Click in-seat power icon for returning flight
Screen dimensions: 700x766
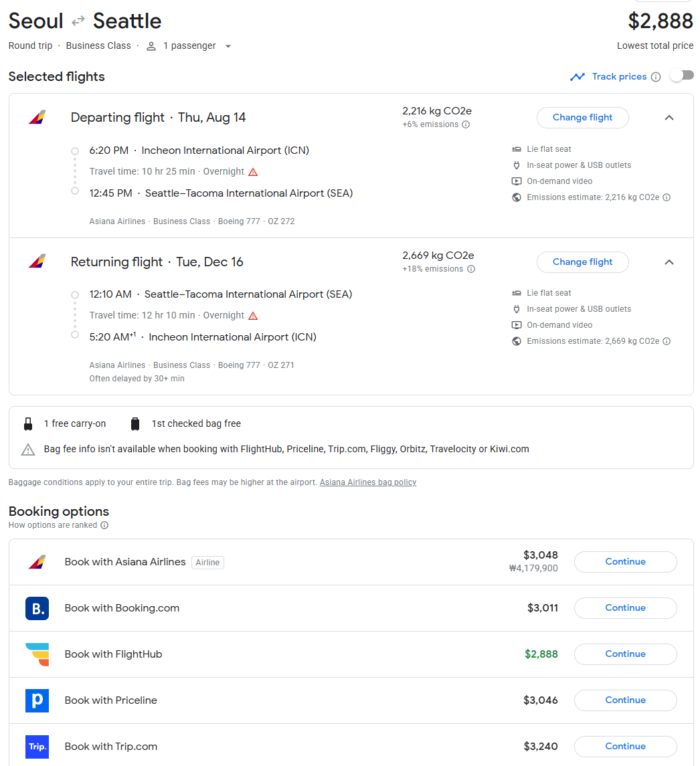coord(516,309)
